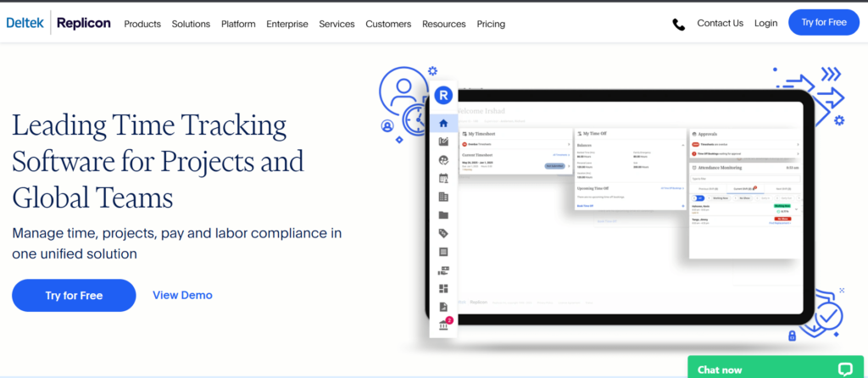Open the Services menu

337,24
